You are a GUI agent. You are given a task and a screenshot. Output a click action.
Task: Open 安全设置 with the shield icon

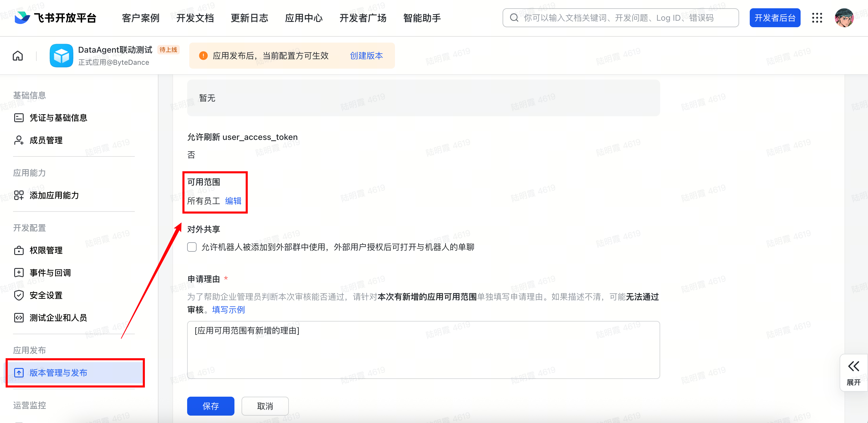tap(46, 295)
